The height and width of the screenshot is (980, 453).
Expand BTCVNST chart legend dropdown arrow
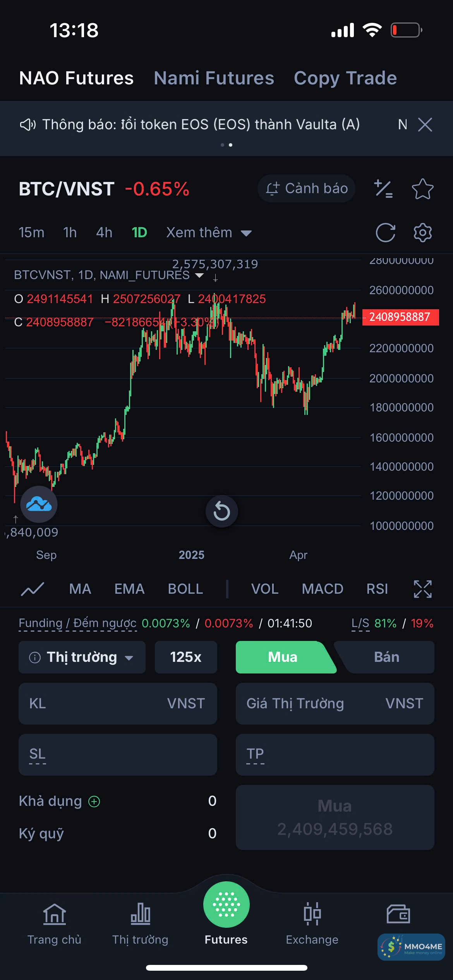(199, 275)
